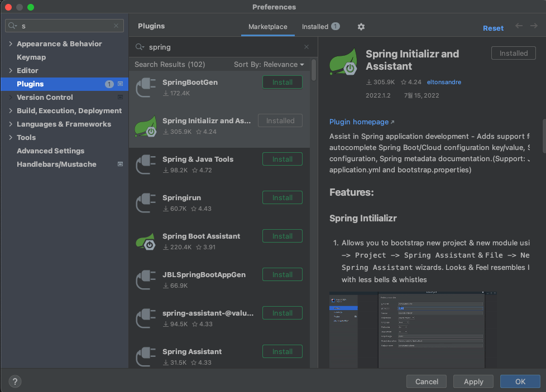
Task: Install SpringBootGen plugin
Action: 282,83
